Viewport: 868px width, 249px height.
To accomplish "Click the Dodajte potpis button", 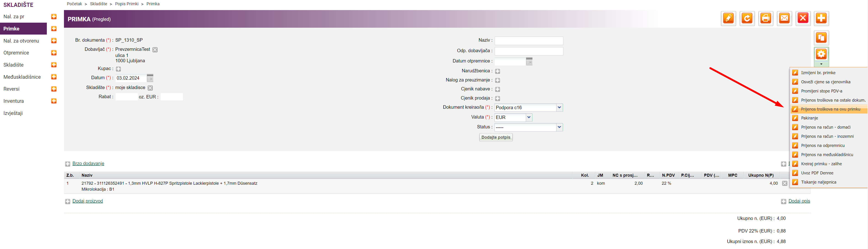I will (496, 137).
